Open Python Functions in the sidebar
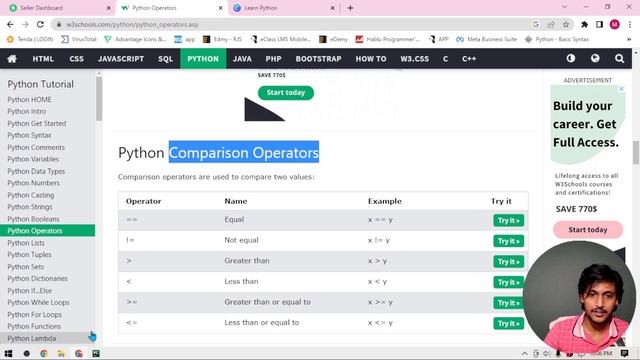The width and height of the screenshot is (640, 360). (34, 326)
